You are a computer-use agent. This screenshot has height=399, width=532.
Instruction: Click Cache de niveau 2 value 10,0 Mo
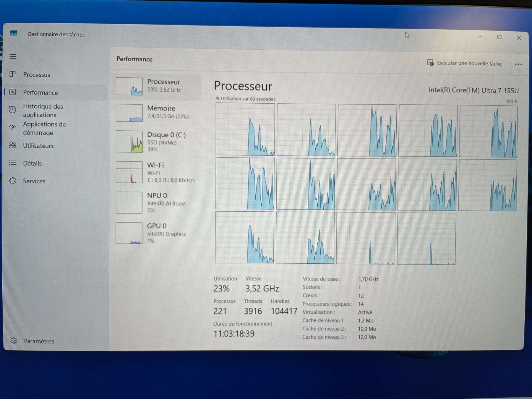click(x=367, y=329)
